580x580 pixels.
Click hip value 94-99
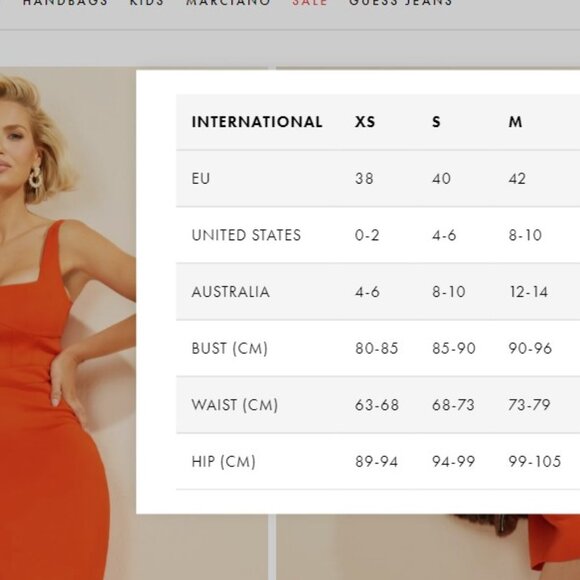point(453,462)
